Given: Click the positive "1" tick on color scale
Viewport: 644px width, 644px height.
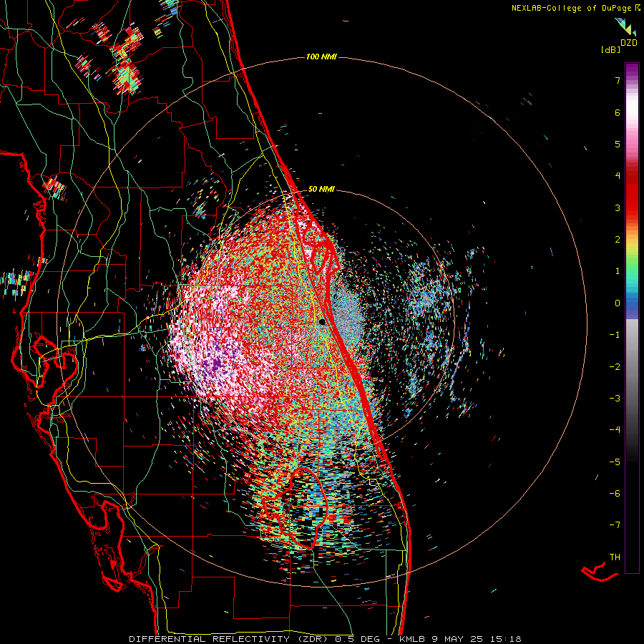Looking at the screenshot, I should pos(618,271).
